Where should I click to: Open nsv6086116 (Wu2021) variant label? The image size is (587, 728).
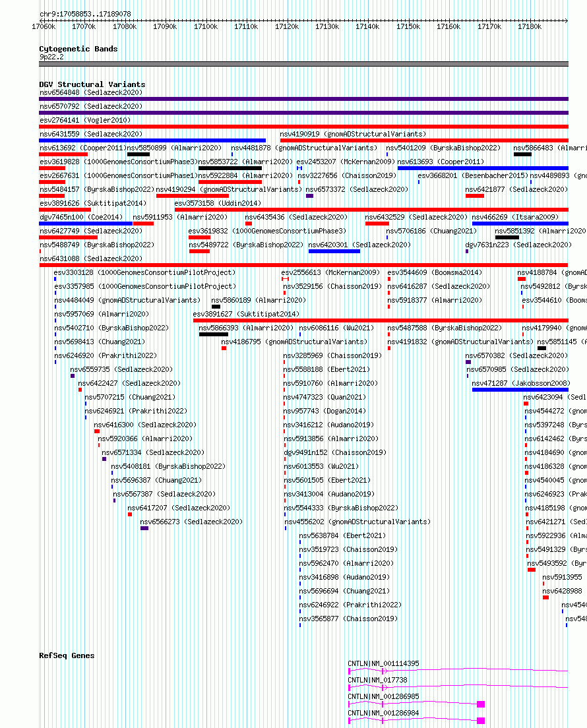336,328
